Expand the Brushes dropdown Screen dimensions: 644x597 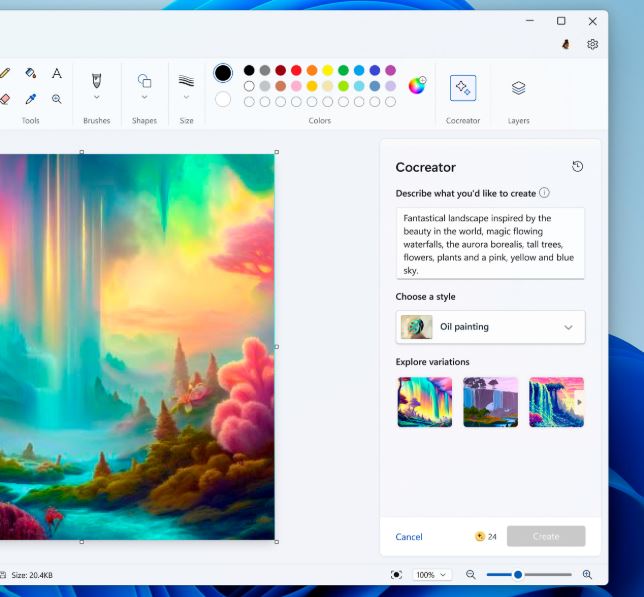point(97,97)
